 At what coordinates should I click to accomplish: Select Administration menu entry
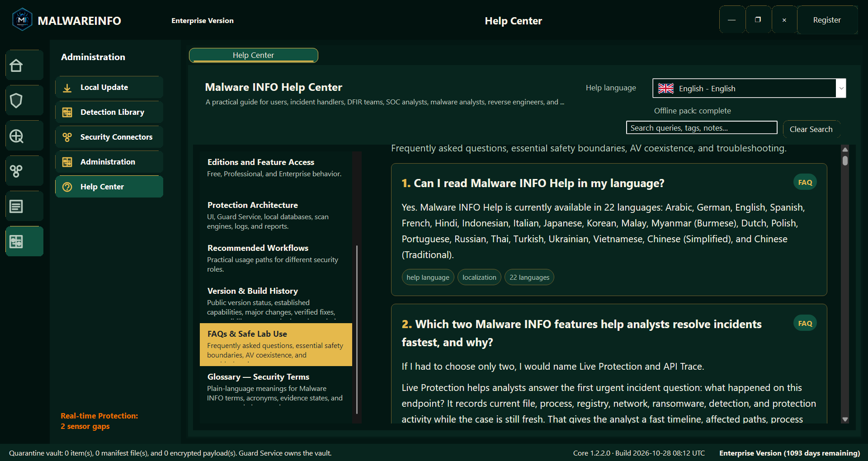[109, 162]
